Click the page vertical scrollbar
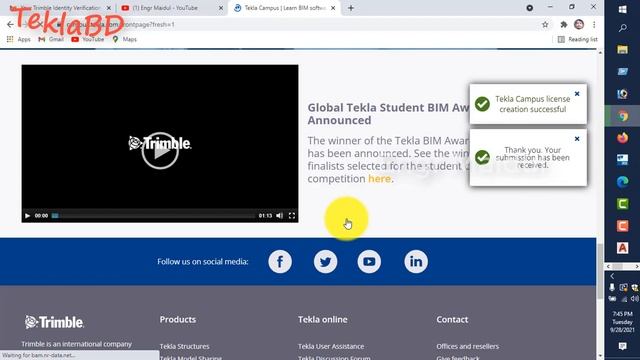Screen dimensions: 640x360 (600, 271)
